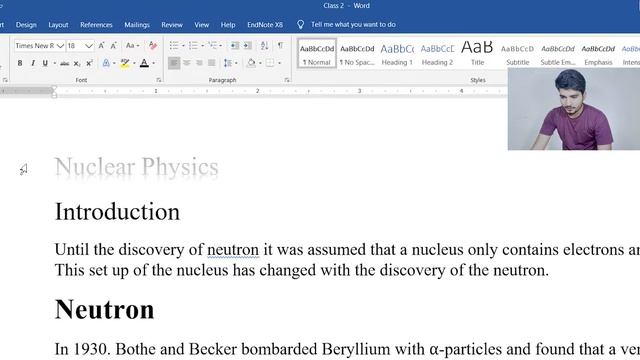Open underline style dropdown arrow
The width and height of the screenshot is (640, 360).
54,63
